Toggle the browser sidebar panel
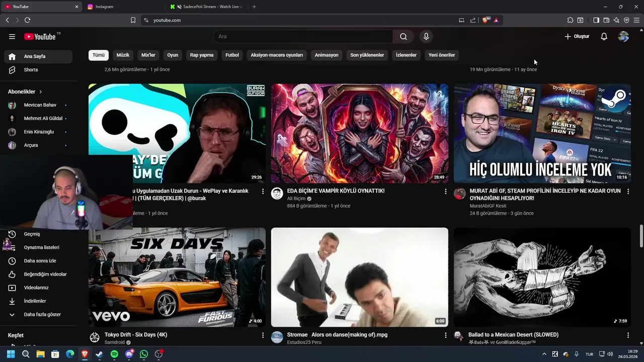 [596, 20]
